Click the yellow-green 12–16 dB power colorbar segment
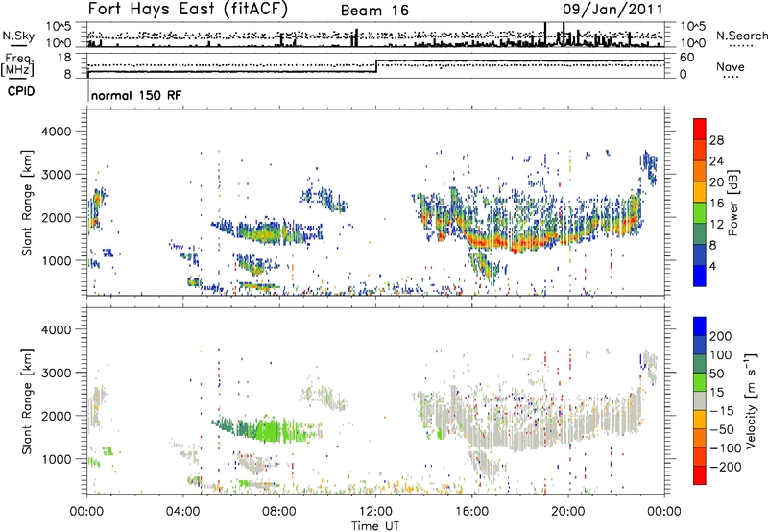Image resolution: width=768 pixels, height=532 pixels. click(x=700, y=213)
